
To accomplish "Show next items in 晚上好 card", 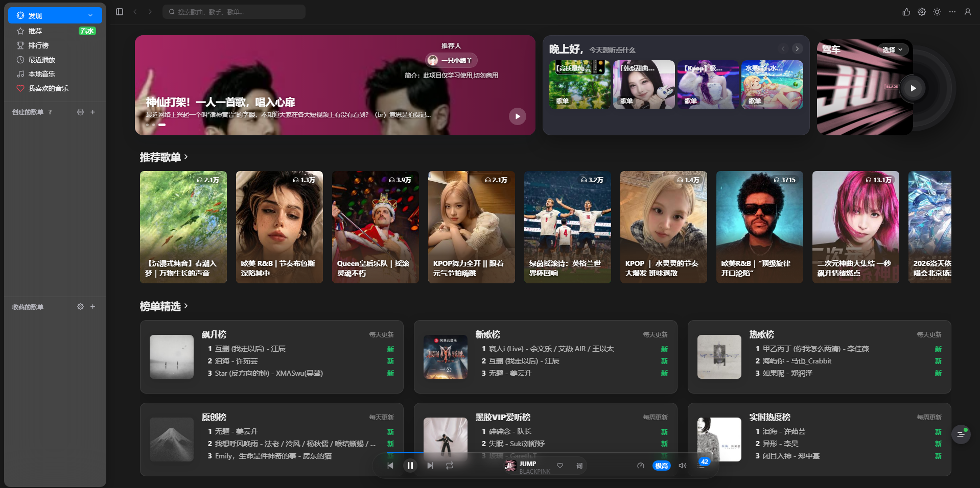I will point(797,49).
